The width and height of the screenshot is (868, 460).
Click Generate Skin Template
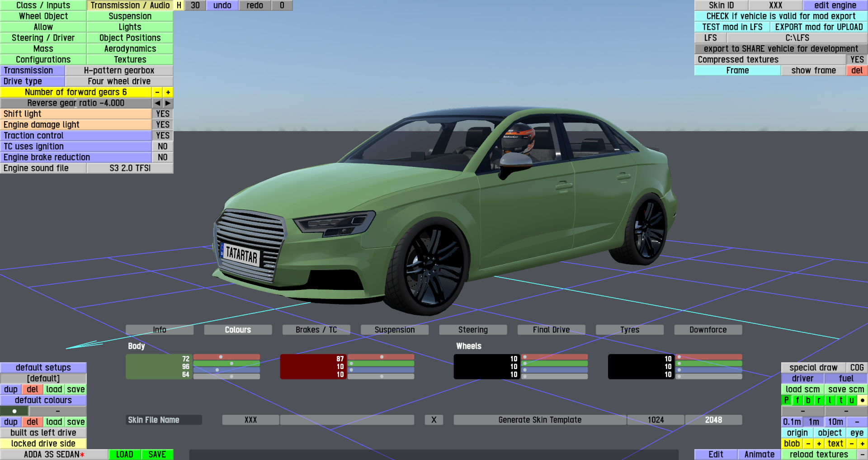click(x=540, y=420)
